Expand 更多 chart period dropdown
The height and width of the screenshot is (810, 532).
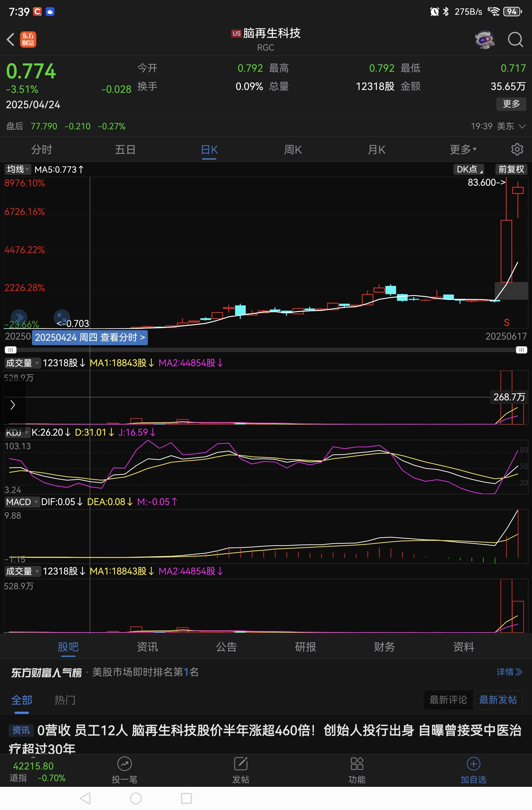tap(463, 149)
